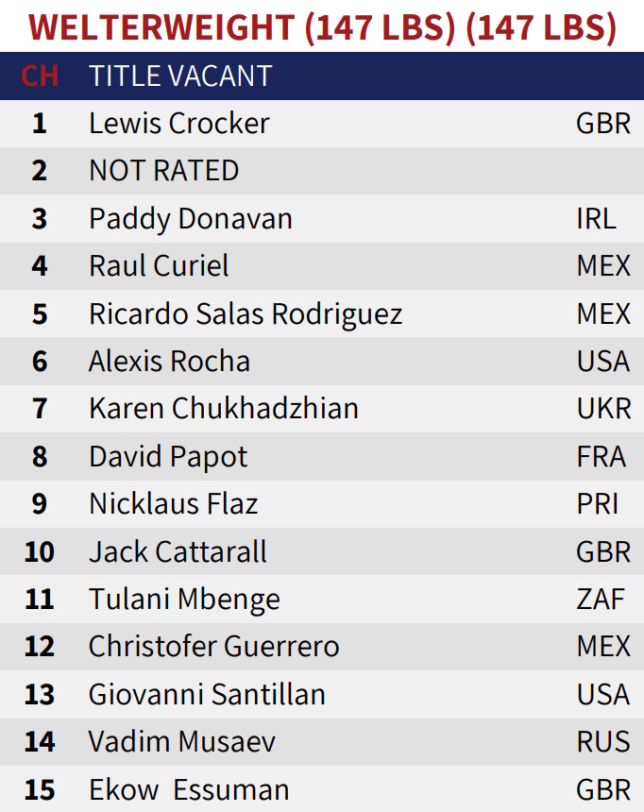Open Nicklaus Flaz's name
The height and width of the screenshot is (812, 644).
tap(173, 504)
